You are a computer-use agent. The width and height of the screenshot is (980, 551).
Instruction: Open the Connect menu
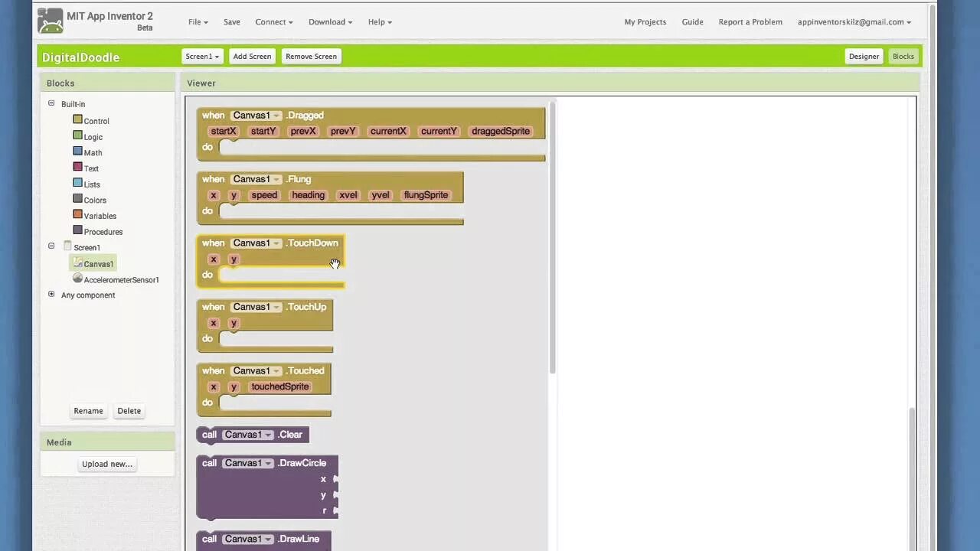[x=274, y=22]
